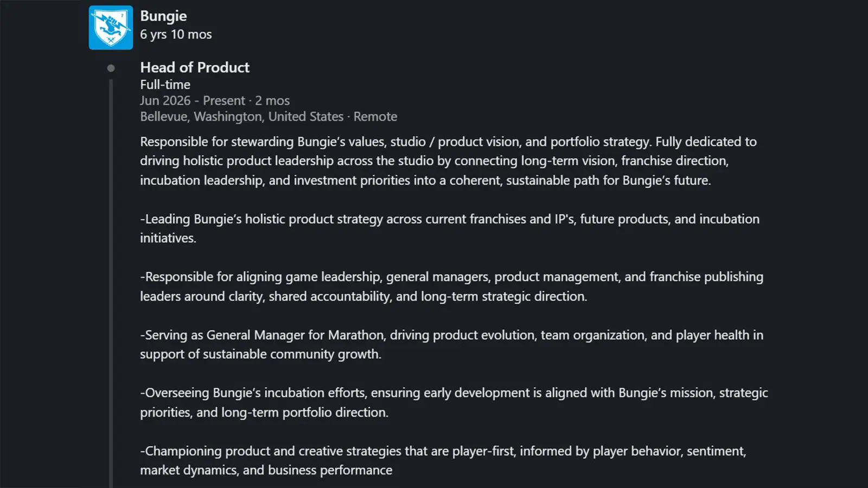868x488 pixels.
Task: Select the Bellevue, Washington, United States location
Action: 242,117
